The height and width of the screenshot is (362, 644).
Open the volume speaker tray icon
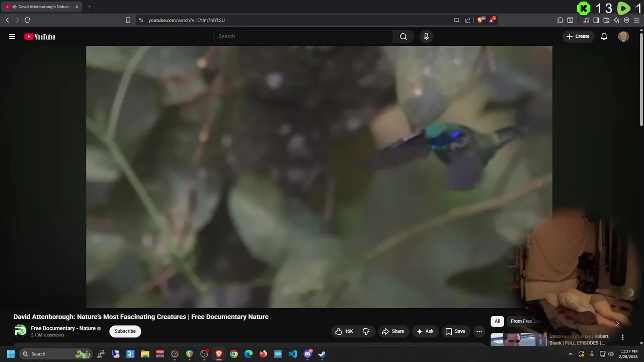click(611, 354)
